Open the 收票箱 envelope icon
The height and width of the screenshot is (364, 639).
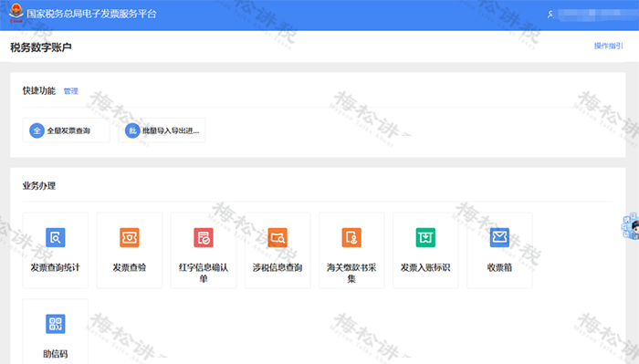click(499, 237)
